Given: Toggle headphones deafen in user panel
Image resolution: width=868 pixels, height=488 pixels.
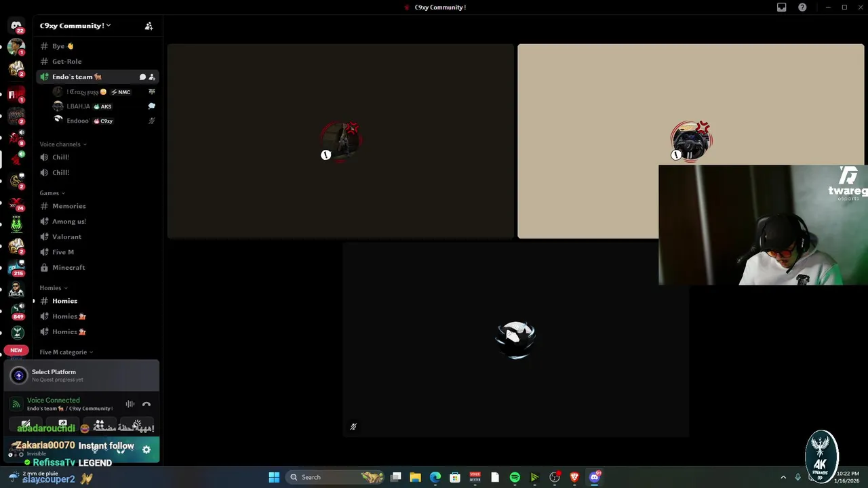Looking at the screenshot, I should tap(121, 449).
